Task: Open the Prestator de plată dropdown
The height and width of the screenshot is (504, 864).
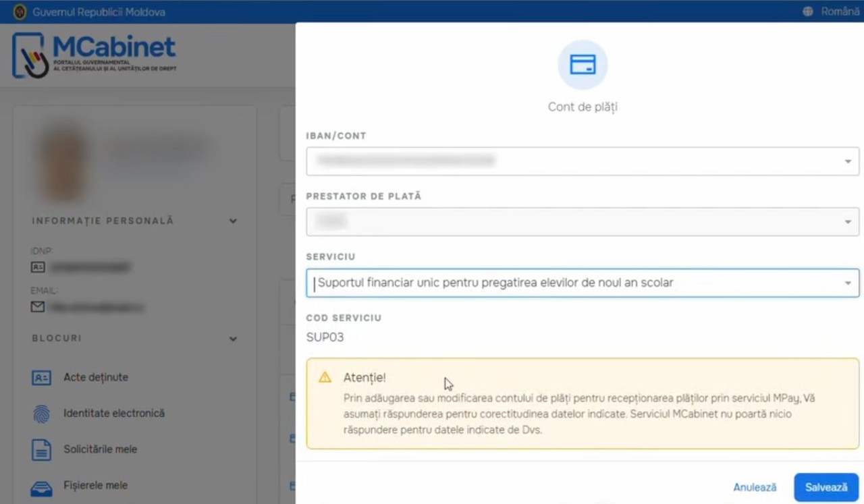Action: [x=847, y=222]
